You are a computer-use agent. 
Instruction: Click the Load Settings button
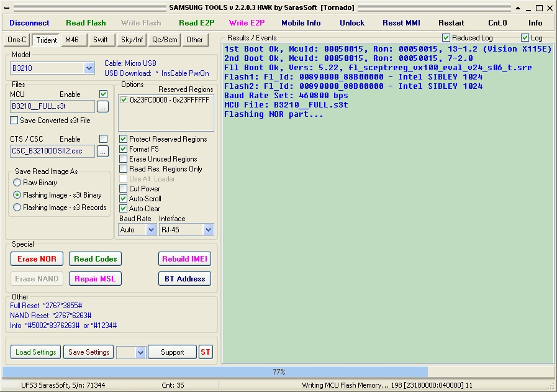coord(35,352)
